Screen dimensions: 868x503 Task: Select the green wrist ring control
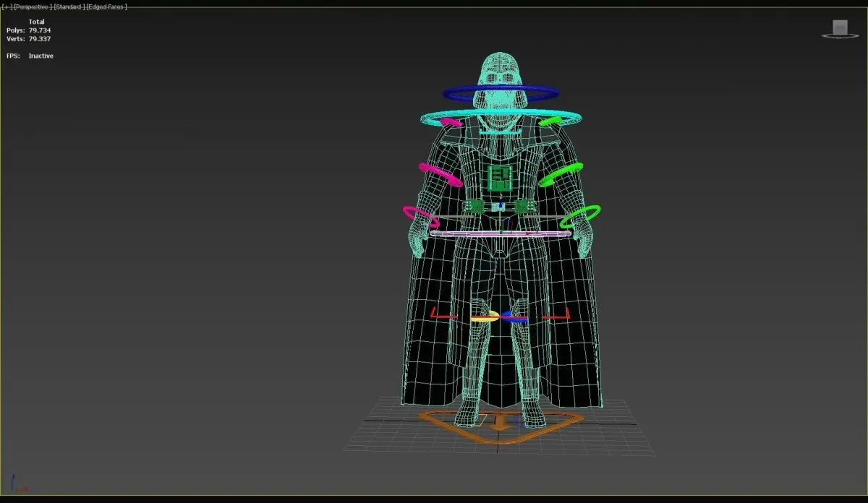tap(580, 216)
